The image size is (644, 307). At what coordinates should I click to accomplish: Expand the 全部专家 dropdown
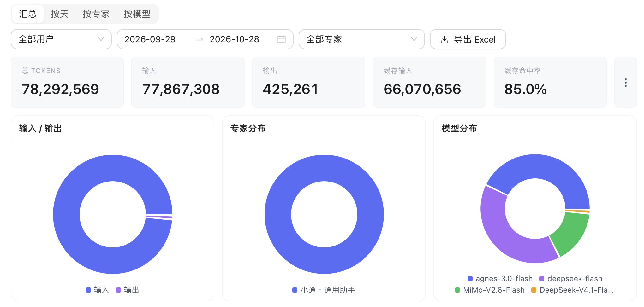(361, 39)
